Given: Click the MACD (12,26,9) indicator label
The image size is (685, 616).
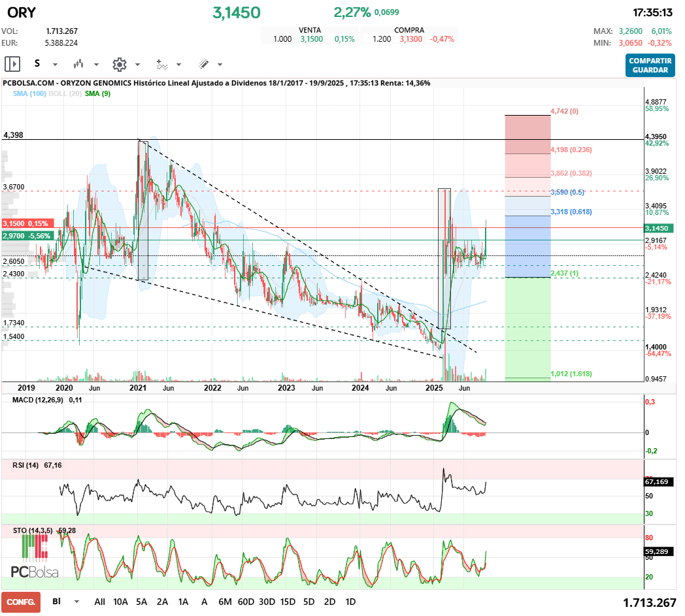Looking at the screenshot, I should tap(37, 400).
